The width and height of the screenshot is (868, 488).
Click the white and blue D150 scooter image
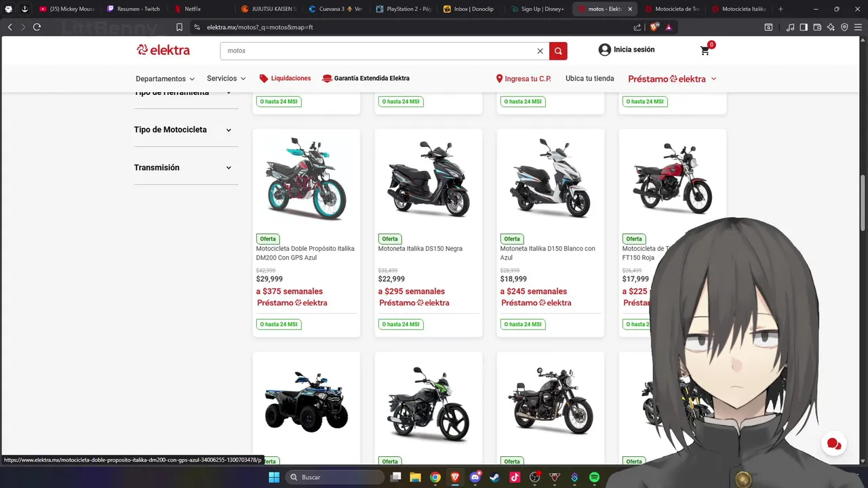[551, 178]
